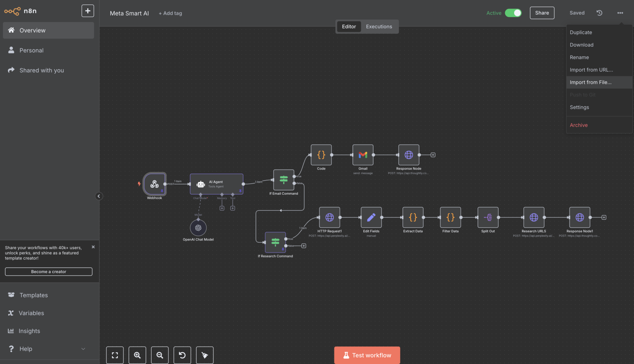View workflow version history
This screenshot has height=364, width=634.
point(599,13)
